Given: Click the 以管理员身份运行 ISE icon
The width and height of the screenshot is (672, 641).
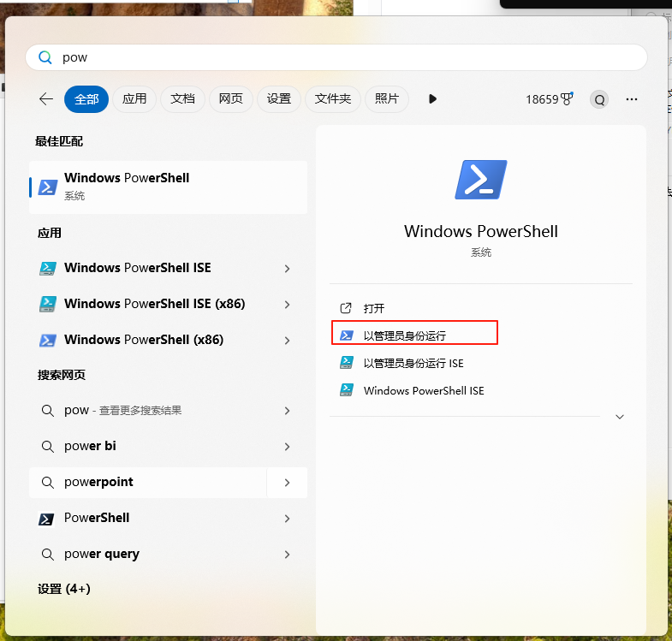Looking at the screenshot, I should click(x=347, y=363).
